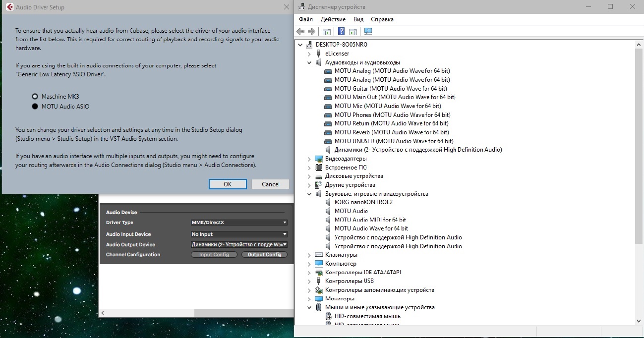The image size is (644, 338).
Task: Click the Дисковые устройства disk drive icon
Action: point(319,176)
